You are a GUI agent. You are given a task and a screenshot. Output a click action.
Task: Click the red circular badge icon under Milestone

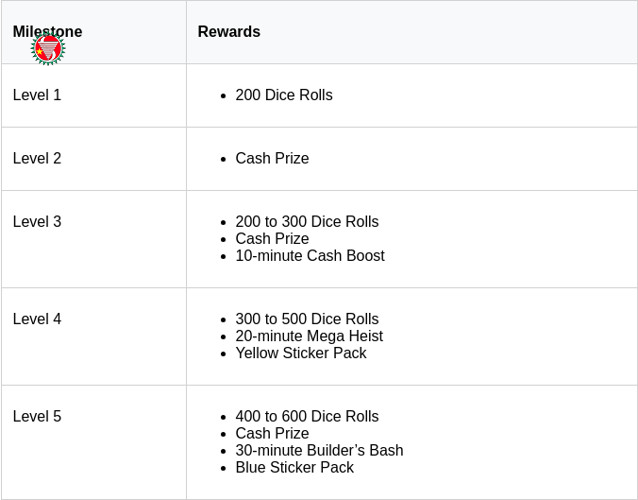48,48
